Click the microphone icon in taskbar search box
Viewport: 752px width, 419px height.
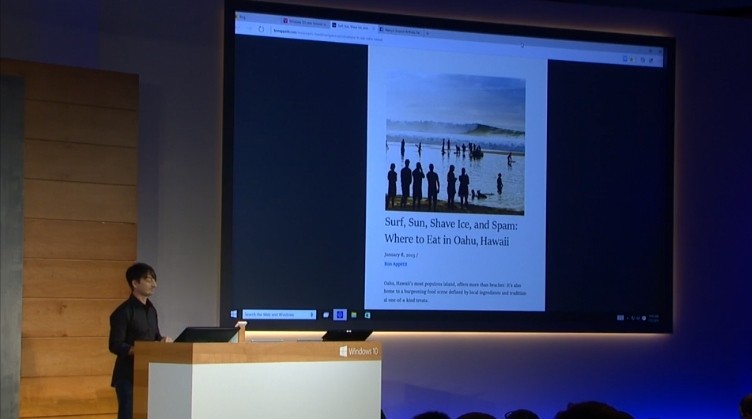click(312, 314)
